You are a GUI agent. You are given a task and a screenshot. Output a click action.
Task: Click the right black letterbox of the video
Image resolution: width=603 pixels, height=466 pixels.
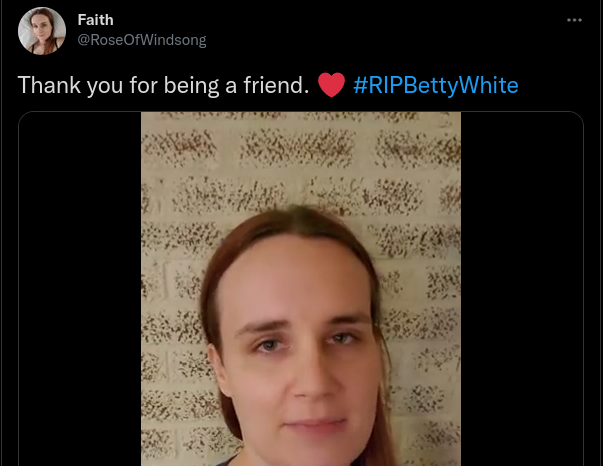click(x=522, y=289)
